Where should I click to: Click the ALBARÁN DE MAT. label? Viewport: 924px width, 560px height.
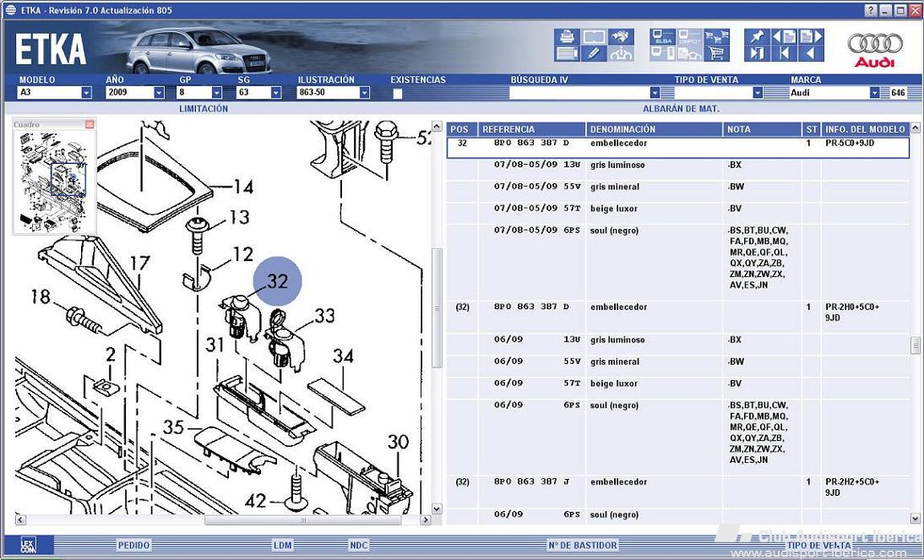pos(681,108)
